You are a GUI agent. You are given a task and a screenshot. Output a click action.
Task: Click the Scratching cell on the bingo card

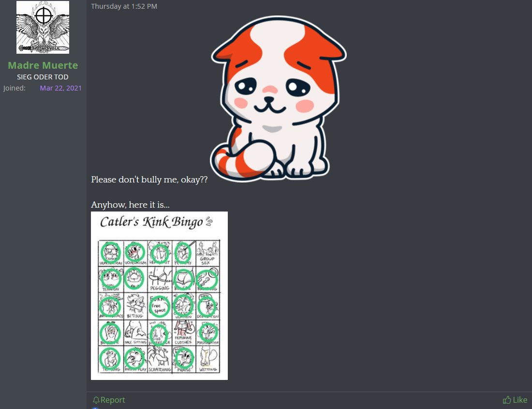[x=160, y=359]
